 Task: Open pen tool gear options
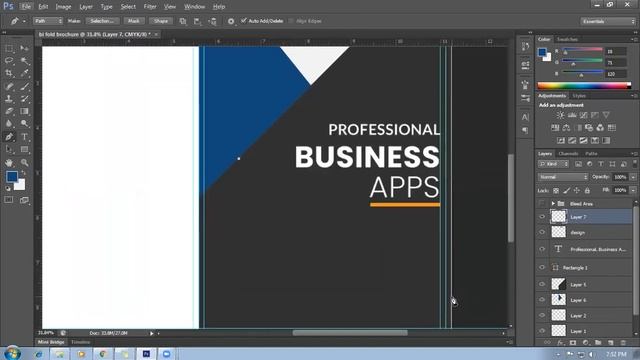click(x=231, y=21)
